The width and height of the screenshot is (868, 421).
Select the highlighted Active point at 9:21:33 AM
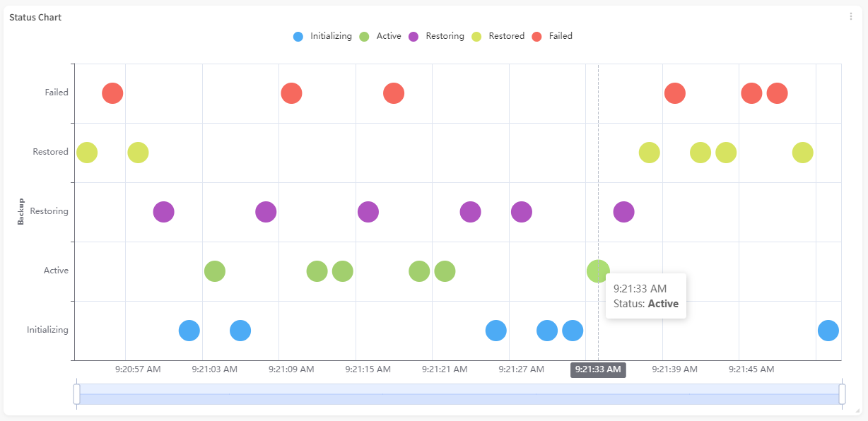[598, 271]
